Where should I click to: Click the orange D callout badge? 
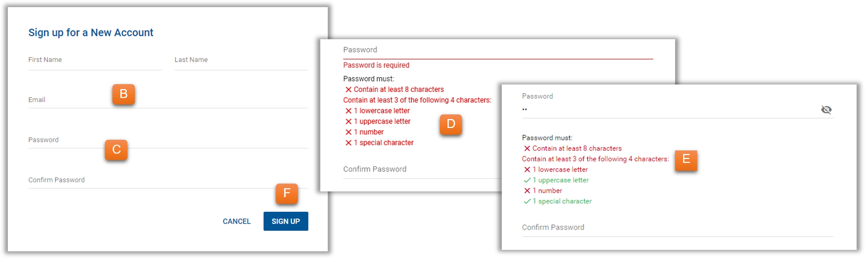451,124
